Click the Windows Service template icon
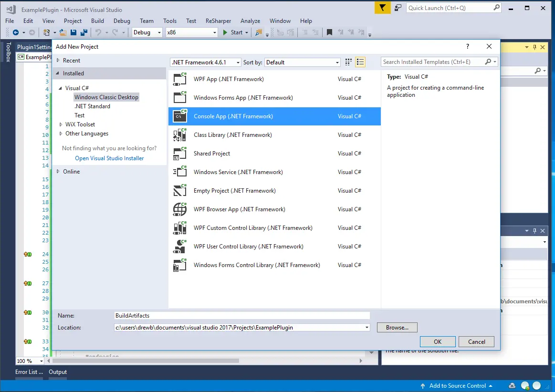This screenshot has height=392, width=555. click(180, 172)
